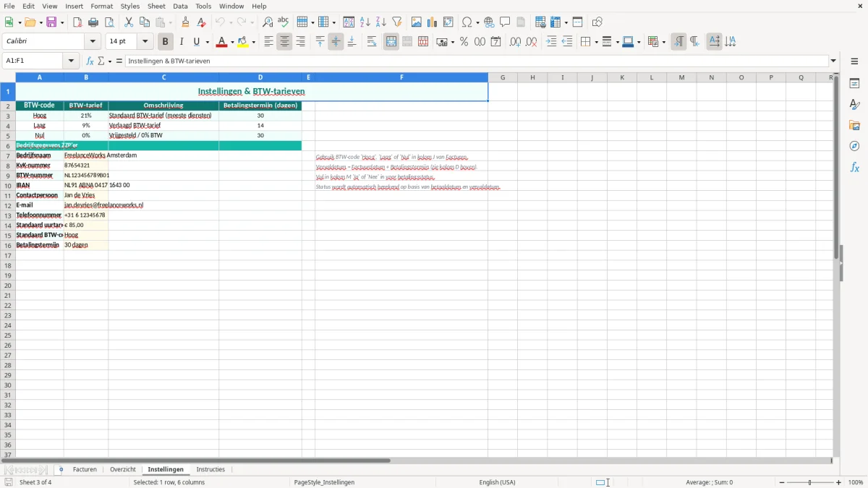Increase indent of the cell

[551, 42]
